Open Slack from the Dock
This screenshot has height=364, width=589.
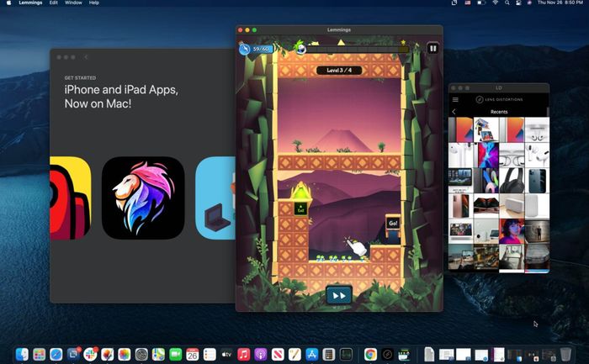pyautogui.click(x=90, y=354)
